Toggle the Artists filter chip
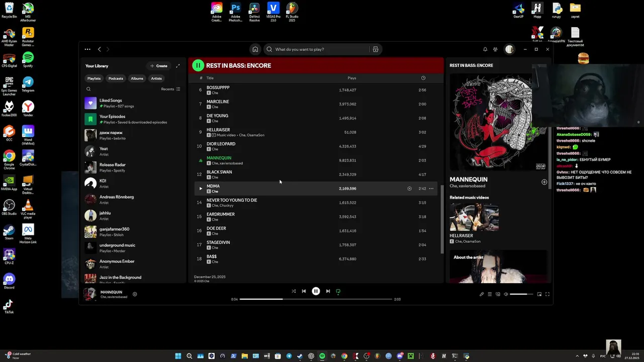Screen dimensions: 644x362 [x=156, y=78]
